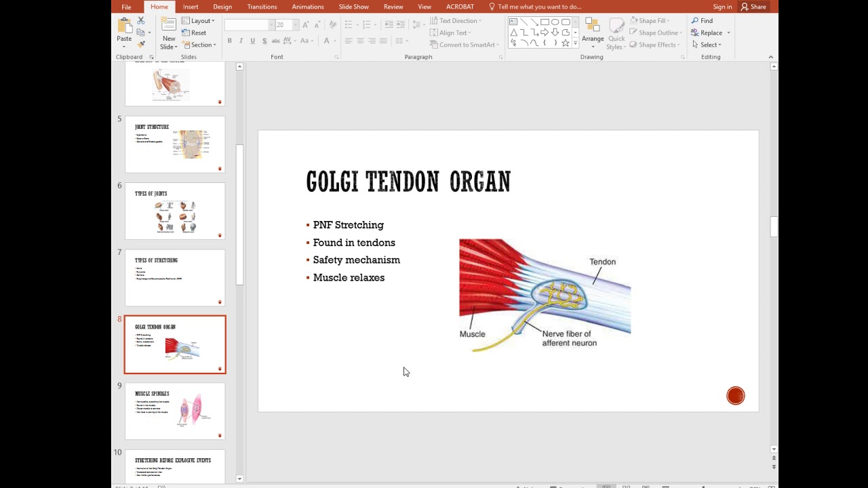
Task: Toggle Underline formatting
Action: [252, 41]
